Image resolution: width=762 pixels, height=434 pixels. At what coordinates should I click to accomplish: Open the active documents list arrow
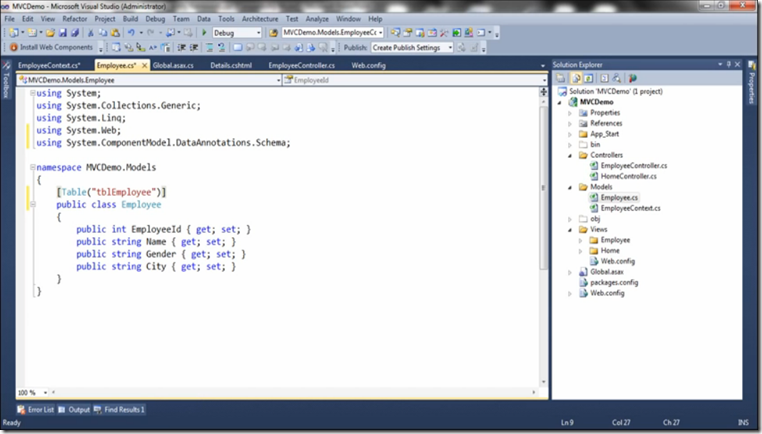[543, 65]
